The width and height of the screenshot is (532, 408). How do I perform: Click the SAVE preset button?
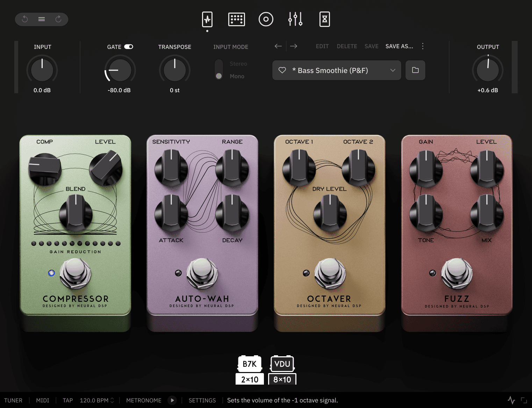372,46
